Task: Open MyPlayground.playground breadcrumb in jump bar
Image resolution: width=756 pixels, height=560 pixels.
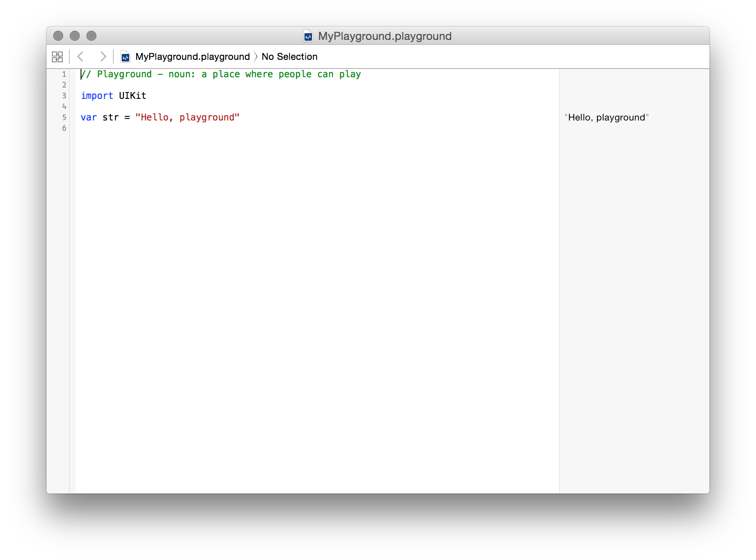Action: tap(193, 56)
